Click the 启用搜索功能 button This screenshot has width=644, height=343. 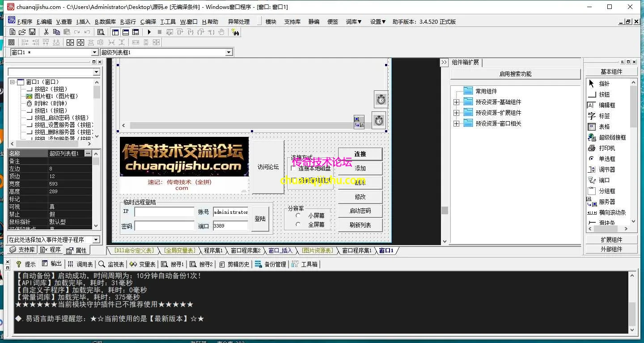[515, 73]
